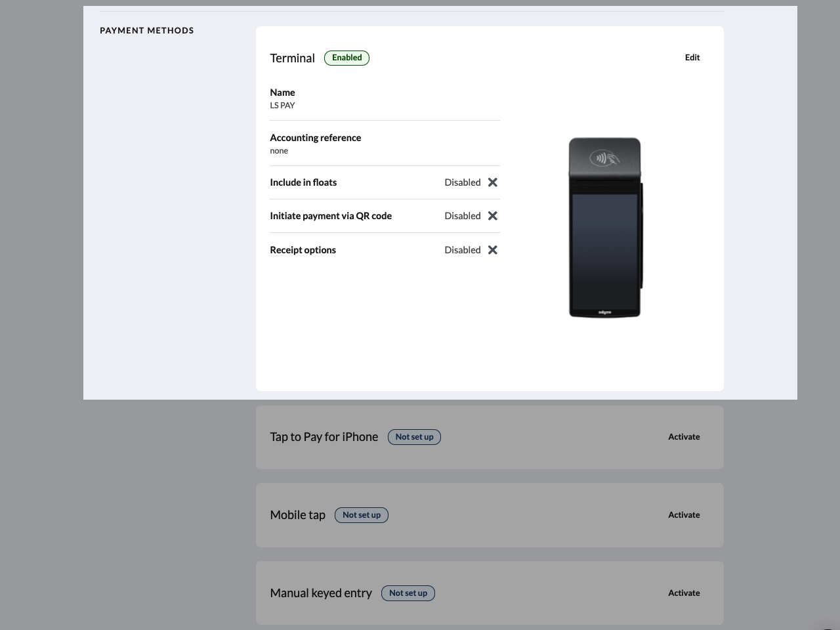Click the Not set up badge for Mobile tap
This screenshot has height=630, width=840.
point(361,514)
